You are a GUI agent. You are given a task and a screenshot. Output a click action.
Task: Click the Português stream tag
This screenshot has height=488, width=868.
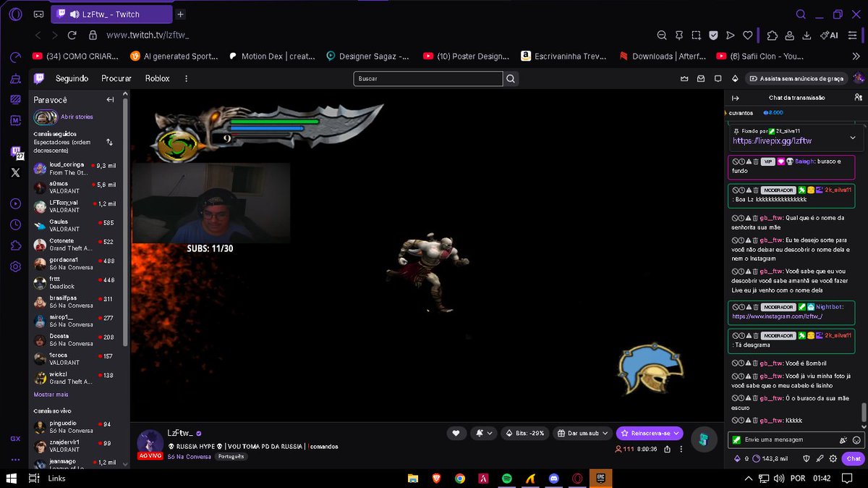(x=231, y=457)
